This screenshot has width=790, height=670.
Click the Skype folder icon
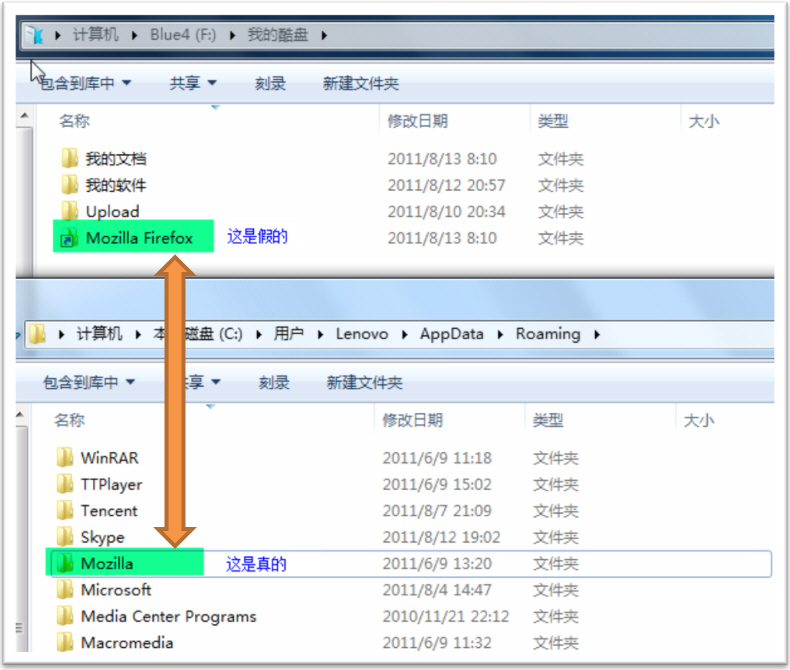tap(65, 537)
